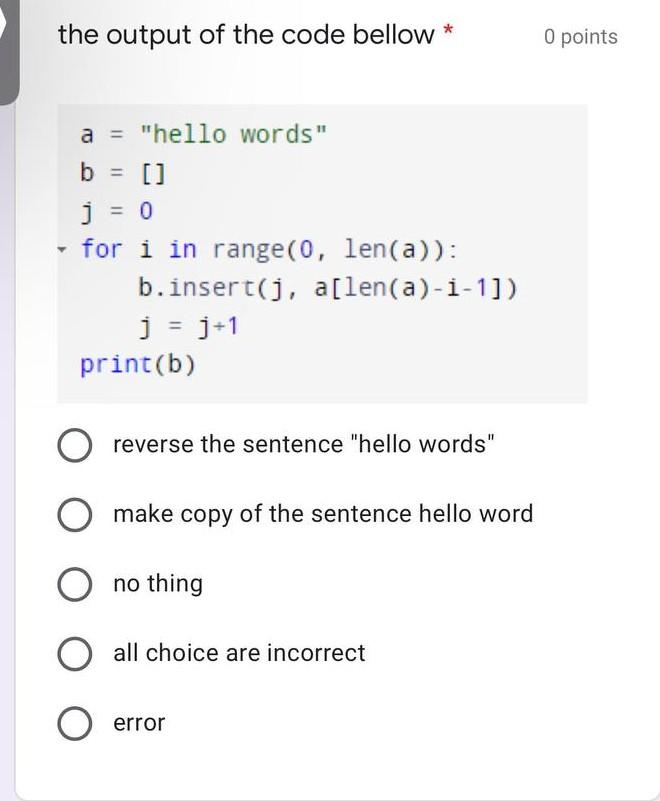Click the red asterisk marking required question
The image size is (660, 801).
pyautogui.click(x=448, y=30)
